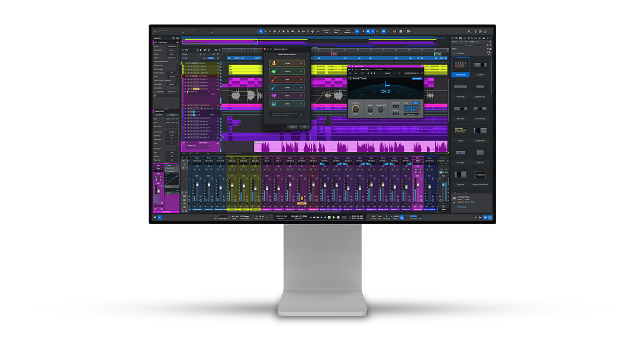Click the Correction knob in Vocal Tune
Image resolution: width=644 pixels, height=338 pixels.
355,108
